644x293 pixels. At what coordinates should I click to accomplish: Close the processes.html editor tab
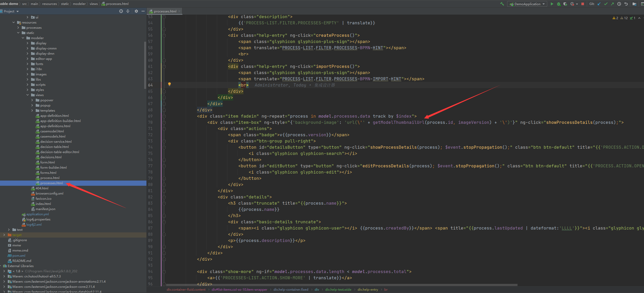click(179, 11)
